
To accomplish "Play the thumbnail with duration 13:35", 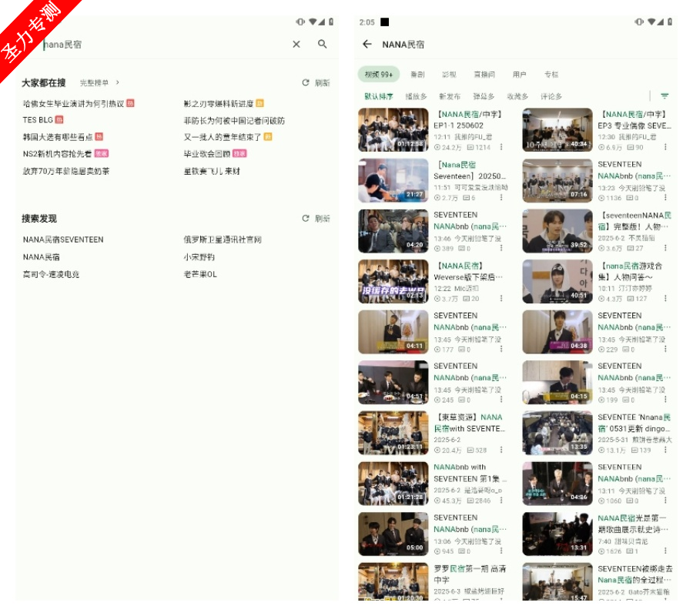I will click(557, 433).
